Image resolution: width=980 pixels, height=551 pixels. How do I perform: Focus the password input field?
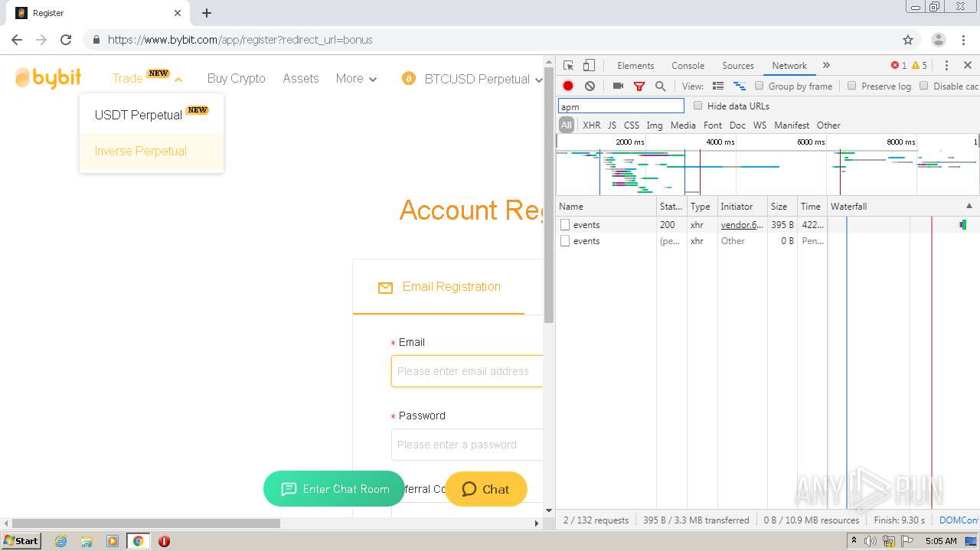pyautogui.click(x=467, y=445)
